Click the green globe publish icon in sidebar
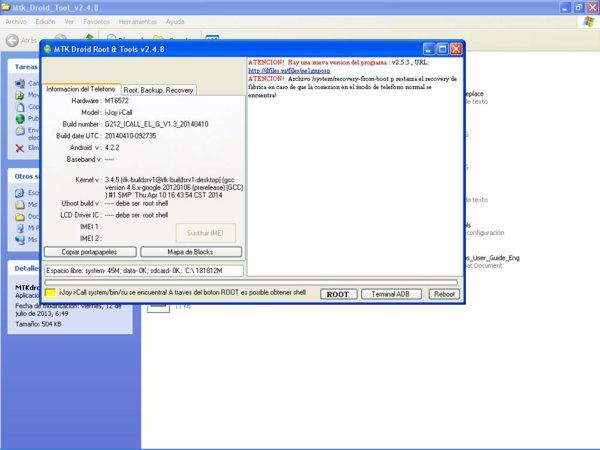The image size is (600, 450). (20, 119)
